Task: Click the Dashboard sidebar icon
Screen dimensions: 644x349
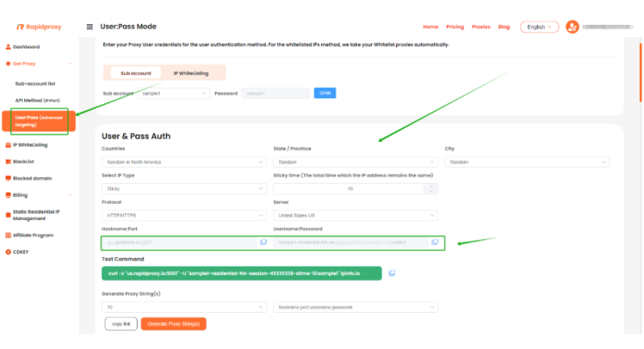Action: [x=8, y=47]
